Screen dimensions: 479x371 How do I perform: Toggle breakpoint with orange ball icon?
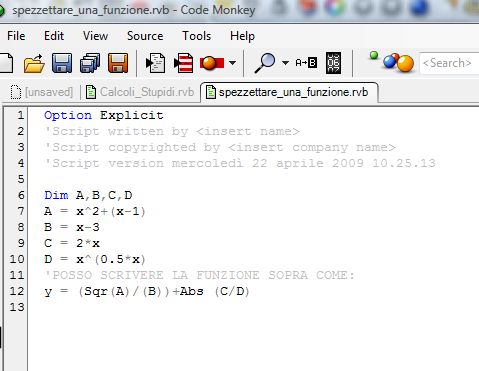tap(212, 63)
